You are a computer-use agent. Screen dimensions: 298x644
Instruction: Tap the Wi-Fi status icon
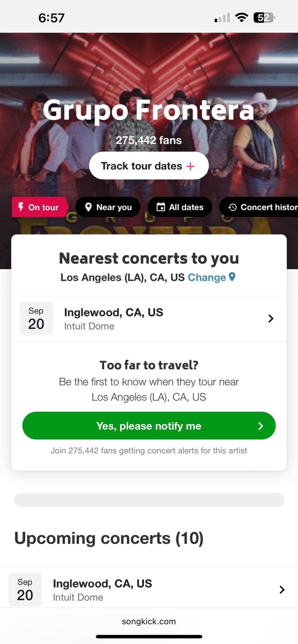tap(241, 17)
